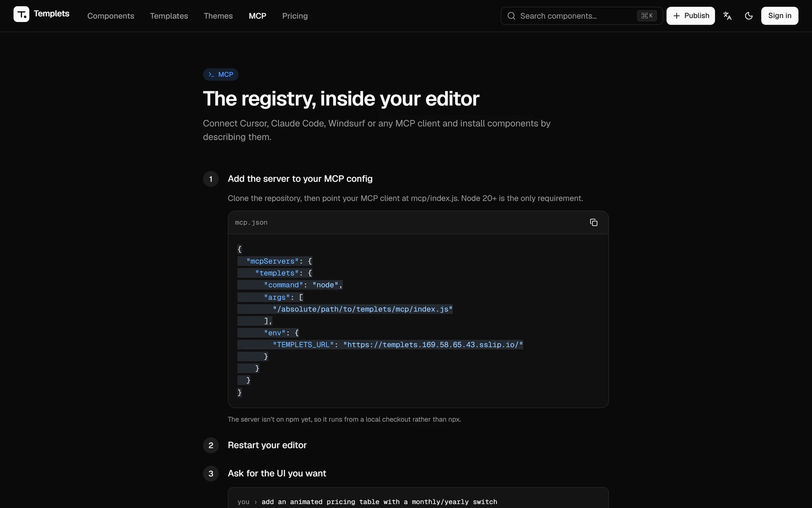812x508 pixels.
Task: Focus the Search components field
Action: 582,16
